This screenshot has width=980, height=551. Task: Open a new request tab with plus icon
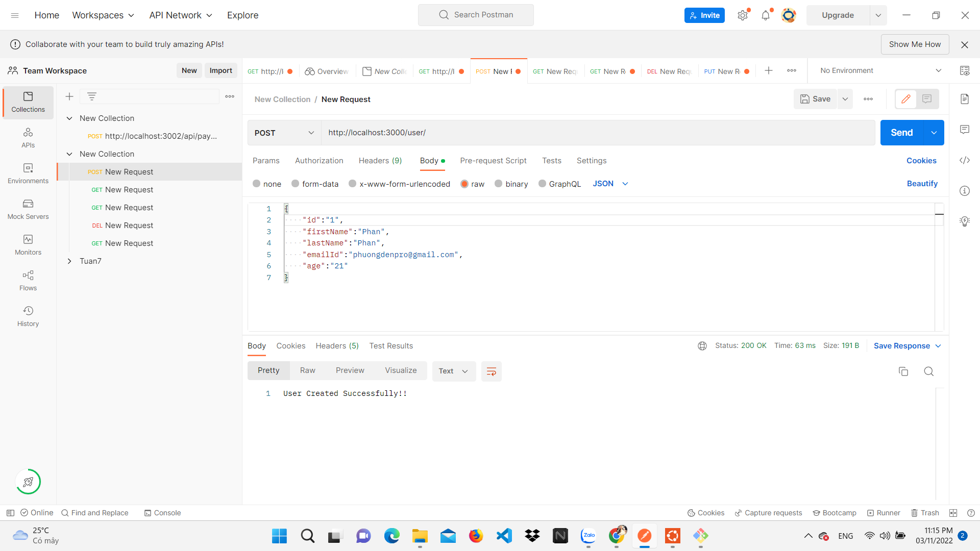pyautogui.click(x=769, y=71)
